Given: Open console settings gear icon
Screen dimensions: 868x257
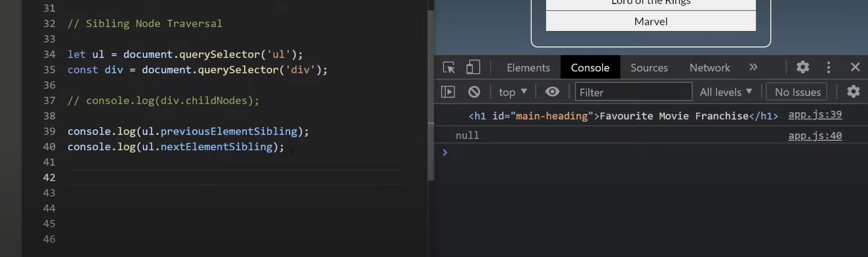Looking at the screenshot, I should tap(853, 92).
